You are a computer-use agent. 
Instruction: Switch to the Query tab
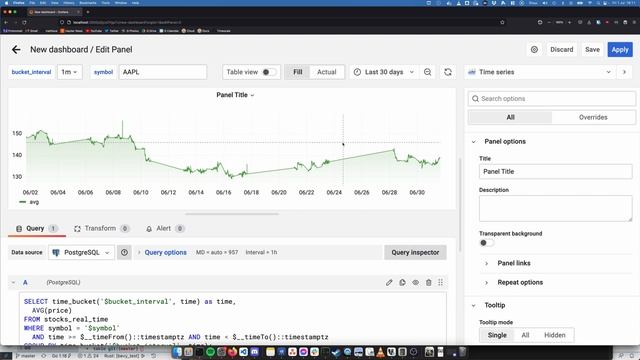[36, 229]
